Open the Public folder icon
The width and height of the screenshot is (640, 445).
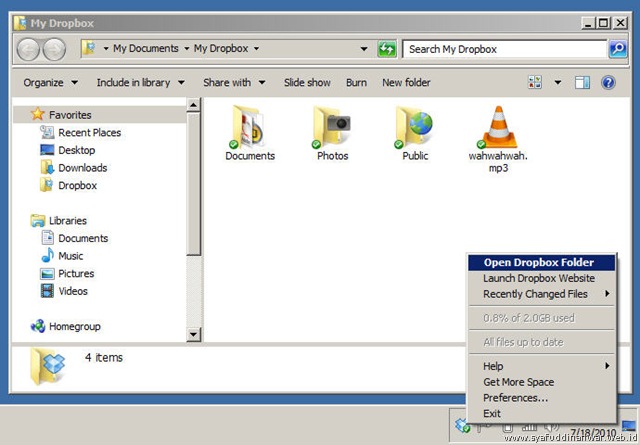pos(414,127)
